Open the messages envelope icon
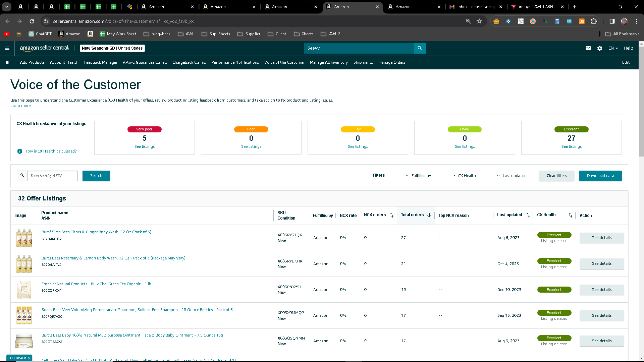Viewport: 644px width, 362px height. click(588, 48)
